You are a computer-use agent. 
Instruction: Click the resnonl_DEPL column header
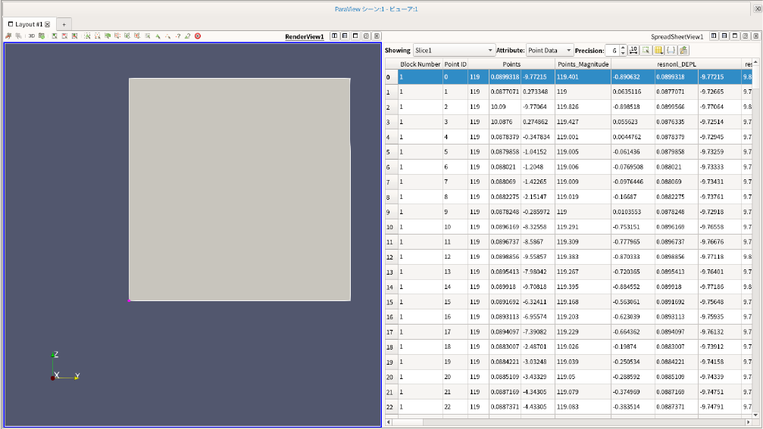tap(676, 64)
